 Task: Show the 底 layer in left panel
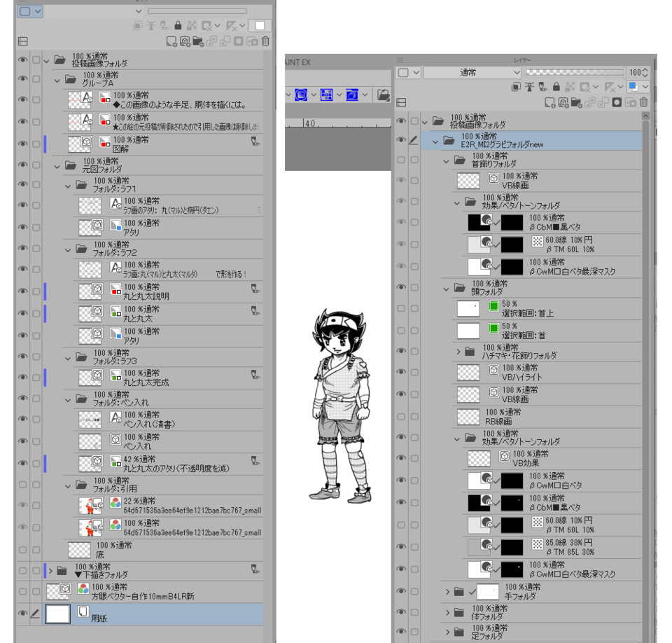coord(22,550)
